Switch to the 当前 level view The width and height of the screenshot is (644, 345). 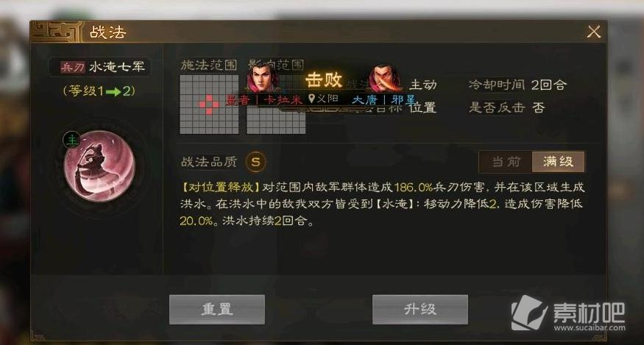point(506,162)
